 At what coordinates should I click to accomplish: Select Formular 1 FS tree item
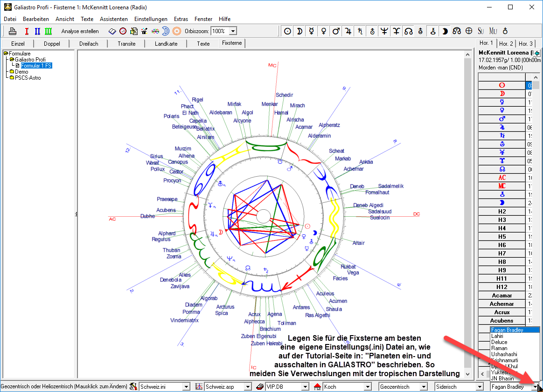[x=36, y=65]
